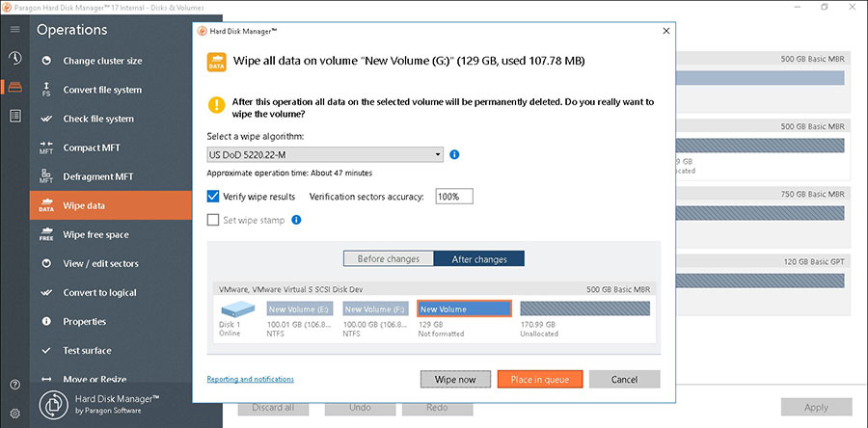The height and width of the screenshot is (428, 868).
Task: Click the Properties info icon
Action: coord(46,321)
